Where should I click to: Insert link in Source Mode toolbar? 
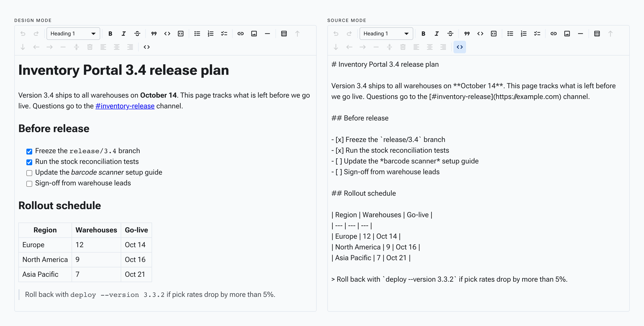pos(553,34)
